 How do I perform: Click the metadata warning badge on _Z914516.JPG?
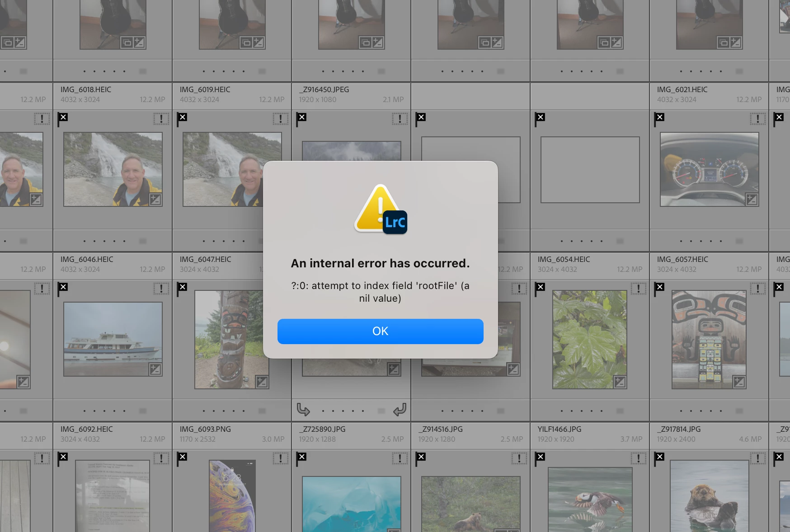519,458
